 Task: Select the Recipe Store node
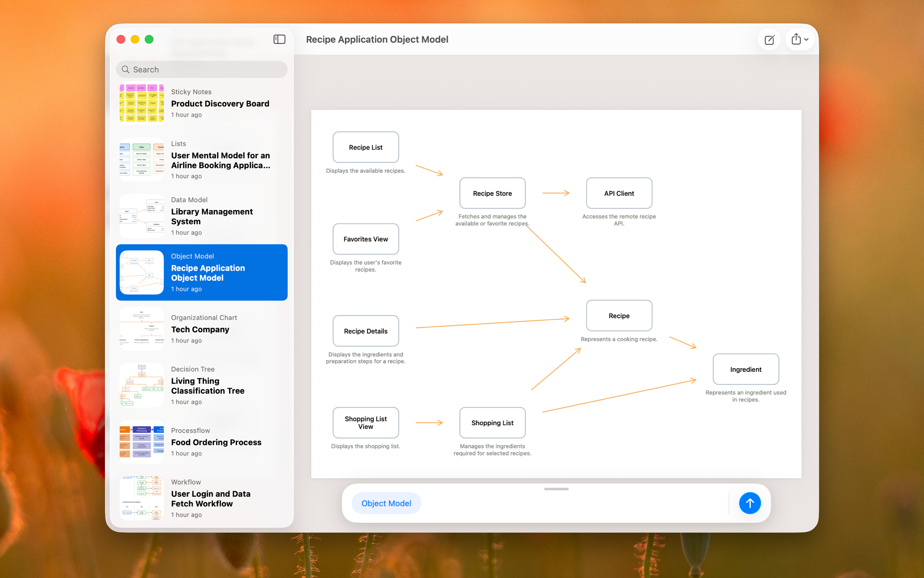492,193
